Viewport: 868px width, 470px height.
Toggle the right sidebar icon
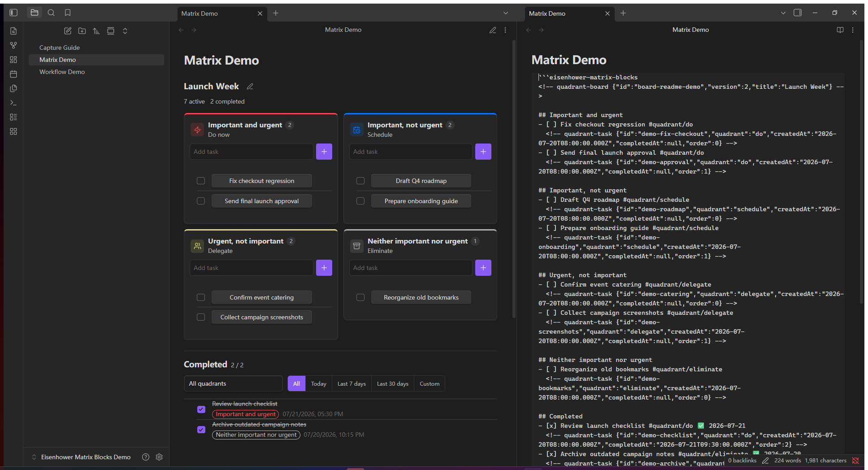[798, 13]
